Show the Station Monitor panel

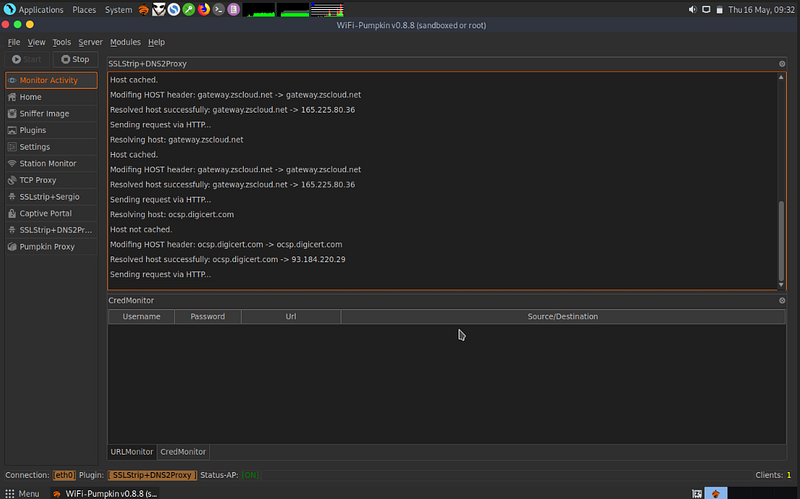pyautogui.click(x=51, y=163)
